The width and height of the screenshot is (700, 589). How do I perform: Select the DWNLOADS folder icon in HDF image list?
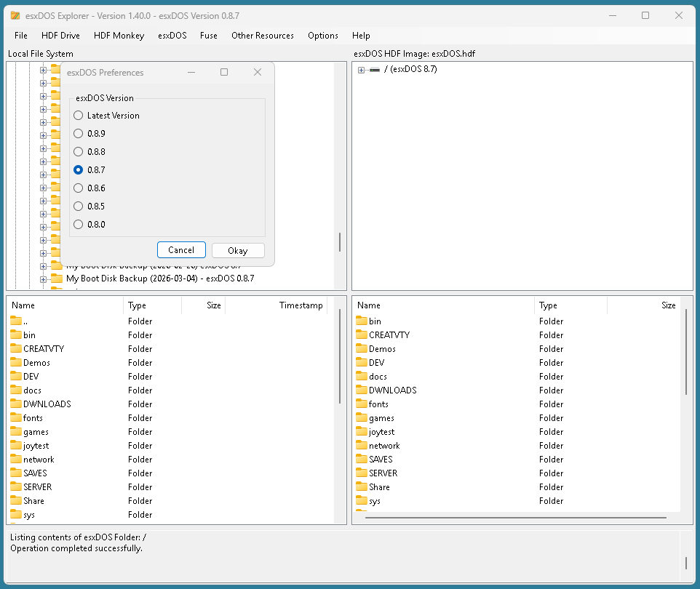362,390
